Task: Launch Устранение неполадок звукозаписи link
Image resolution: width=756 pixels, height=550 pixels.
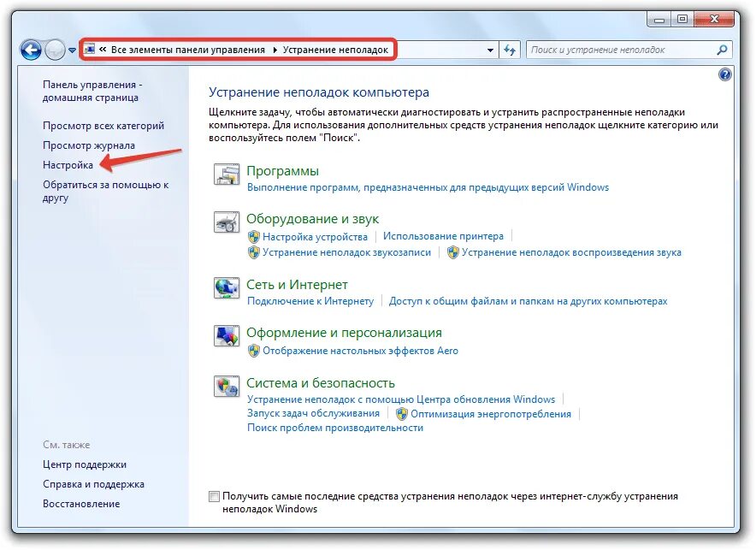Action: point(346,252)
